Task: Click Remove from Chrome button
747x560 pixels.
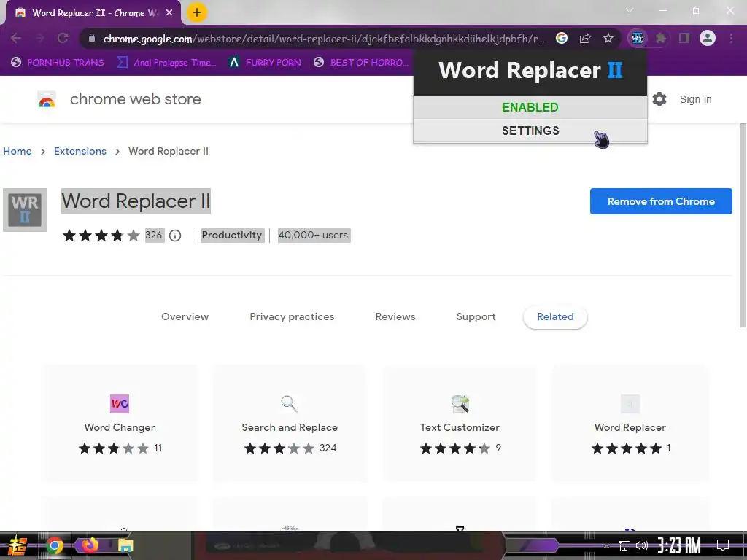Action: click(661, 201)
